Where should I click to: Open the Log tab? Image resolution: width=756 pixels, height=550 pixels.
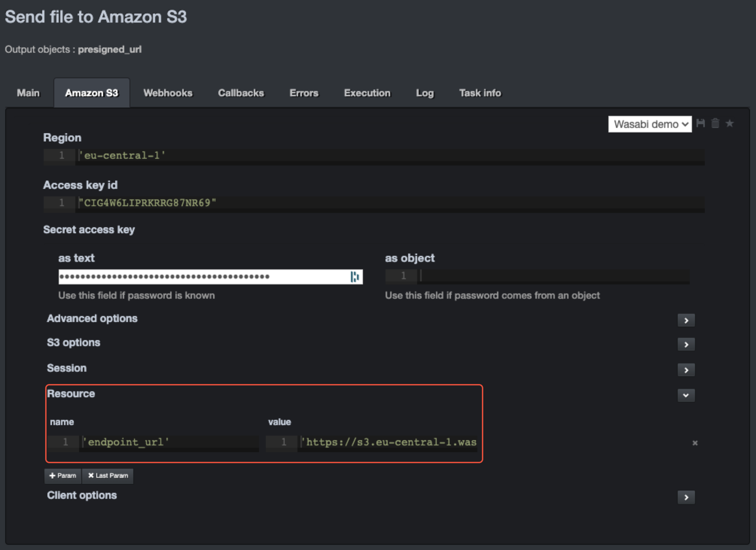click(x=425, y=93)
